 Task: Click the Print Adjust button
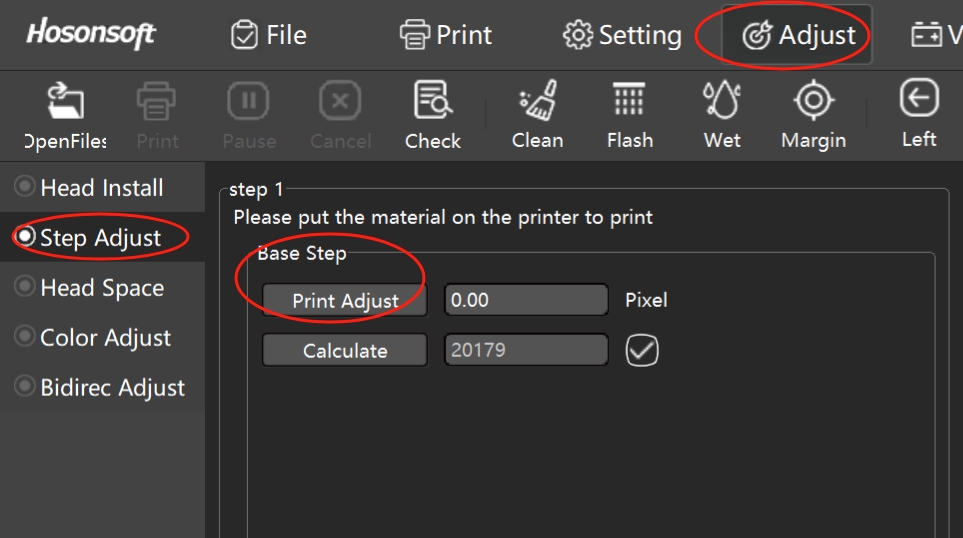(x=345, y=300)
